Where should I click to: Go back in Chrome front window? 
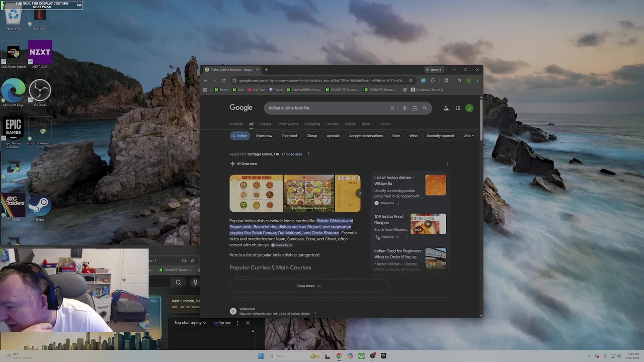(x=205, y=80)
